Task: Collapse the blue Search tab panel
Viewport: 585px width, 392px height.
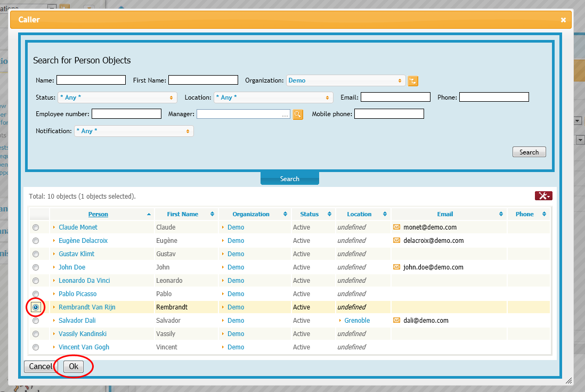Action: click(289, 179)
